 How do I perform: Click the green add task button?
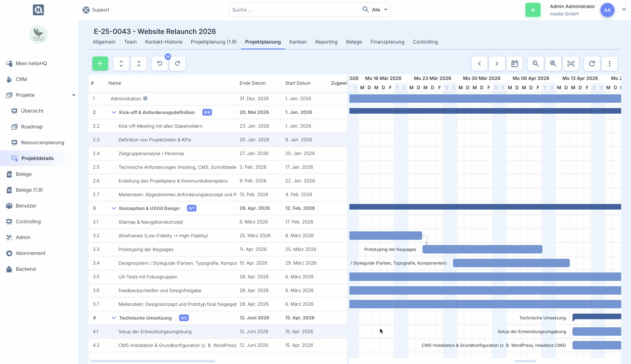[x=100, y=63]
